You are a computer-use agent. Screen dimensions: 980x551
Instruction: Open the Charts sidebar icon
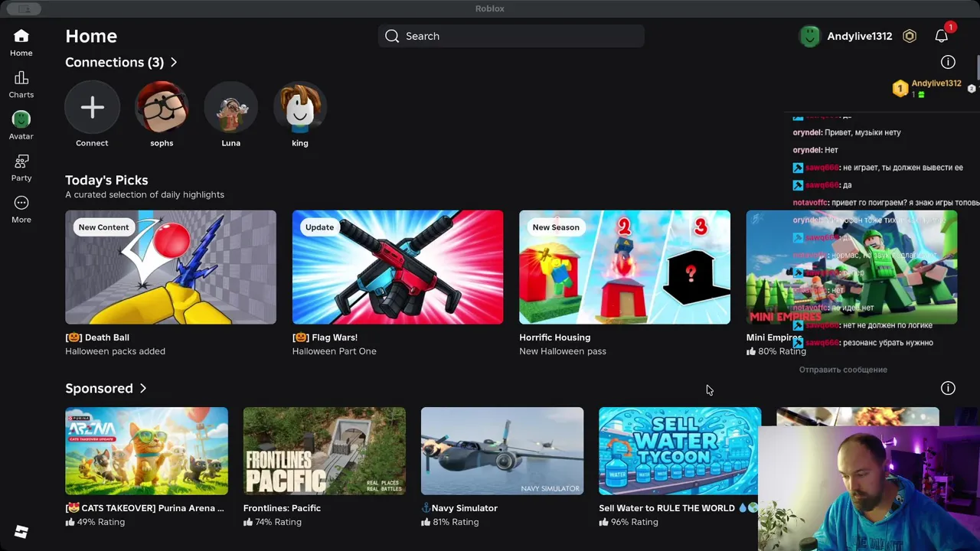click(x=21, y=78)
